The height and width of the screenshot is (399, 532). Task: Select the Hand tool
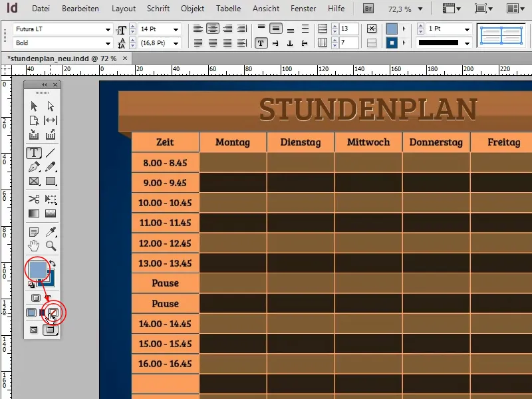tap(34, 245)
